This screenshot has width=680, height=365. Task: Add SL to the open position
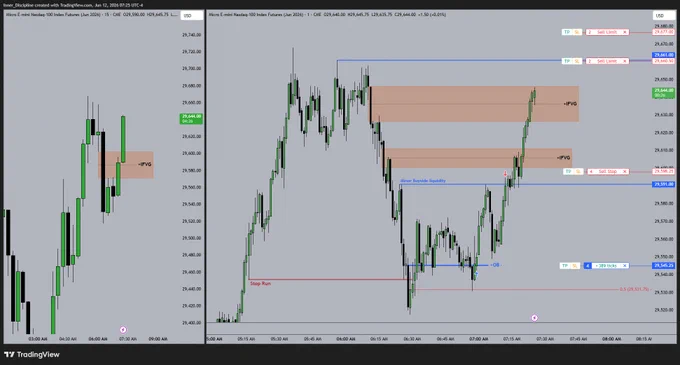click(574, 266)
